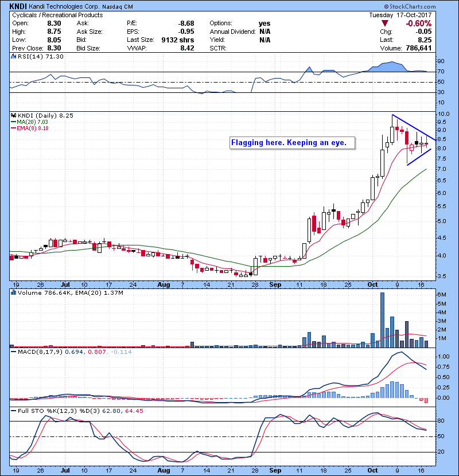The image size is (459, 476).
Task: Select the MA(20) 7.03 legend entry
Action: tap(32, 122)
